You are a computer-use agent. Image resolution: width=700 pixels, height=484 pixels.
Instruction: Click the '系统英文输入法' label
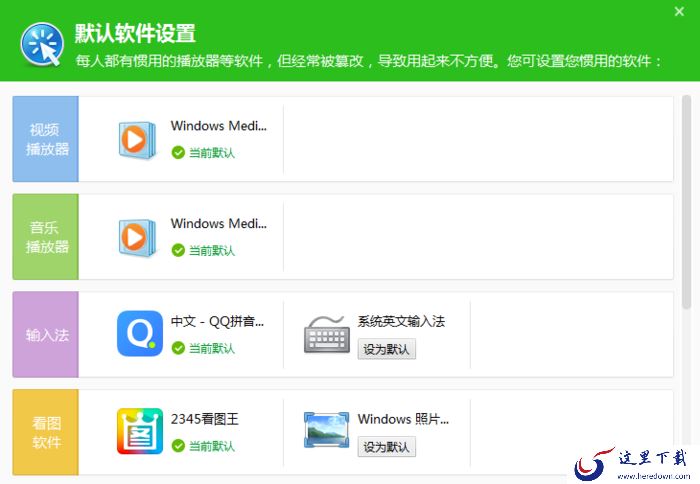coord(401,321)
